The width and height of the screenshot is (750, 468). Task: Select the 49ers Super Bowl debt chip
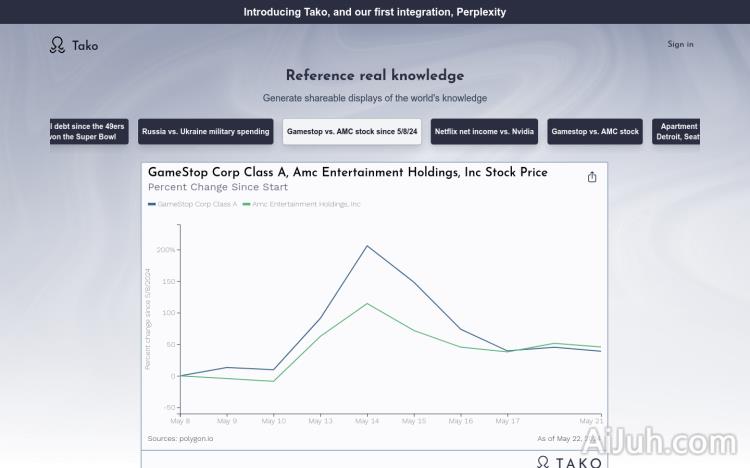[x=89, y=132]
